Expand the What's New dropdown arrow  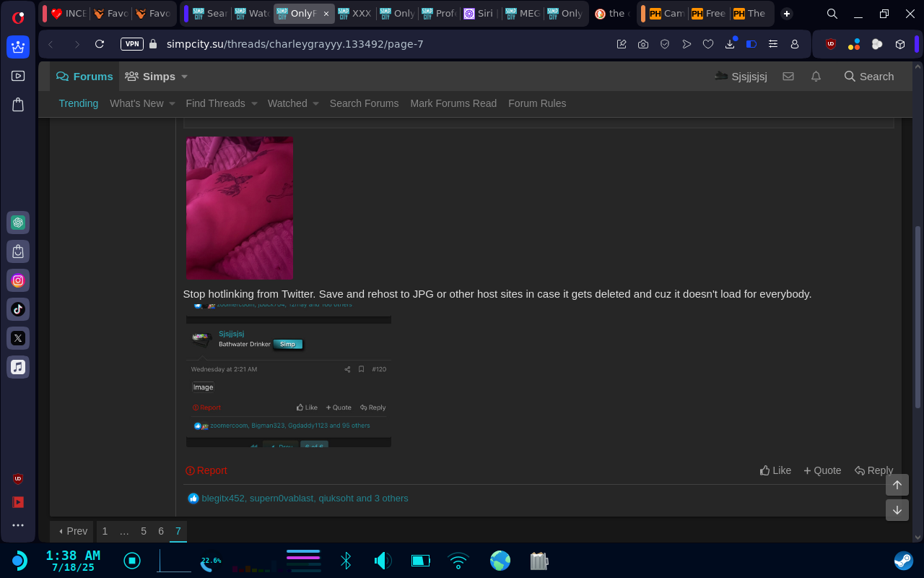[x=172, y=104]
